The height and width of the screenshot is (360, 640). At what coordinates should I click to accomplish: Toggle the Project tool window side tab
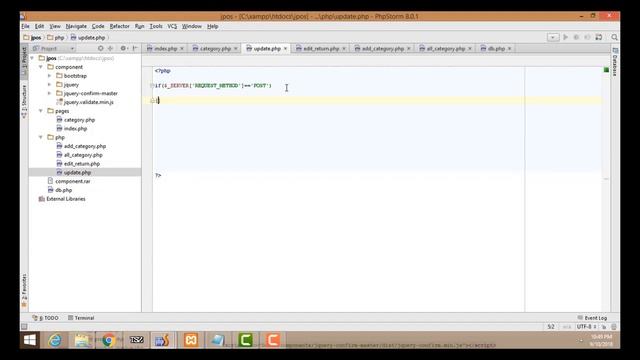point(24,60)
